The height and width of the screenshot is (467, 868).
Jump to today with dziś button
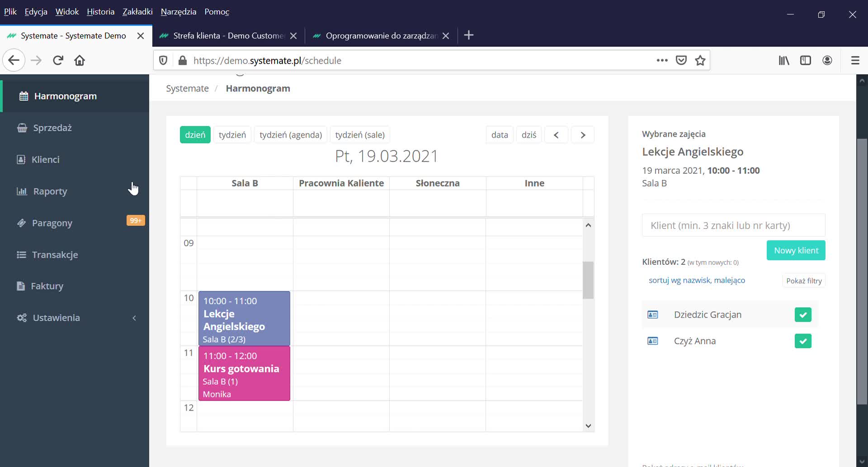[x=529, y=135]
